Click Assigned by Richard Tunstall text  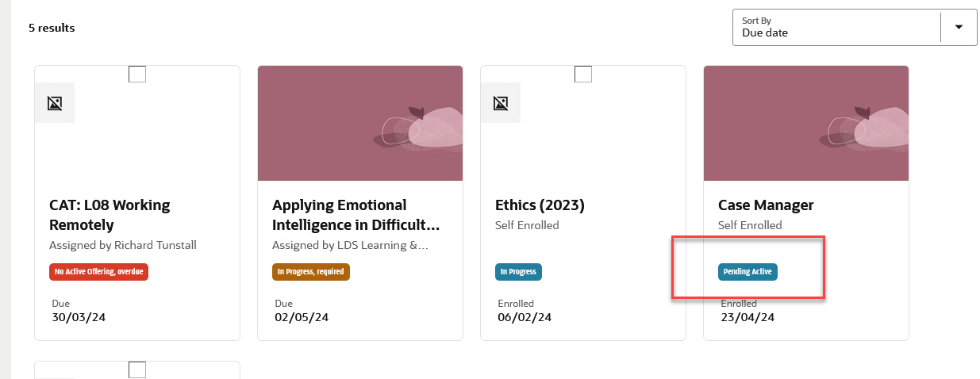pyautogui.click(x=123, y=246)
